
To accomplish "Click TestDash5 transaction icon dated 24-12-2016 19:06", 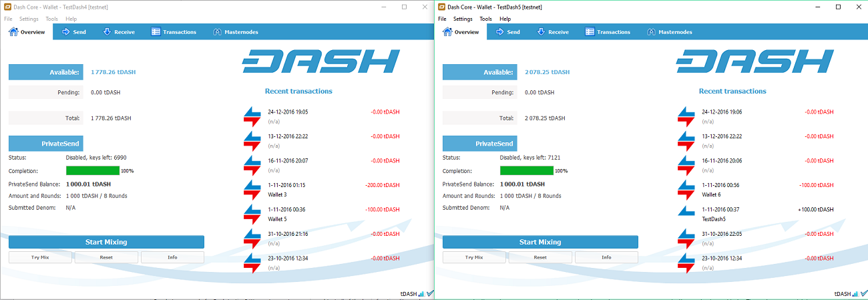I will [x=686, y=117].
